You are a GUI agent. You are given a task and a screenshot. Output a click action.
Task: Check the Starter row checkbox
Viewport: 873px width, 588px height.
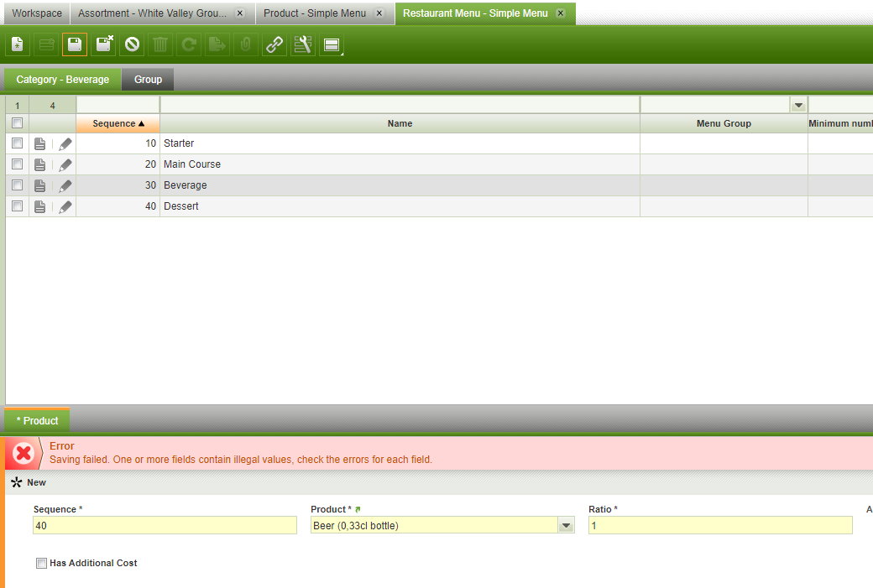point(18,143)
